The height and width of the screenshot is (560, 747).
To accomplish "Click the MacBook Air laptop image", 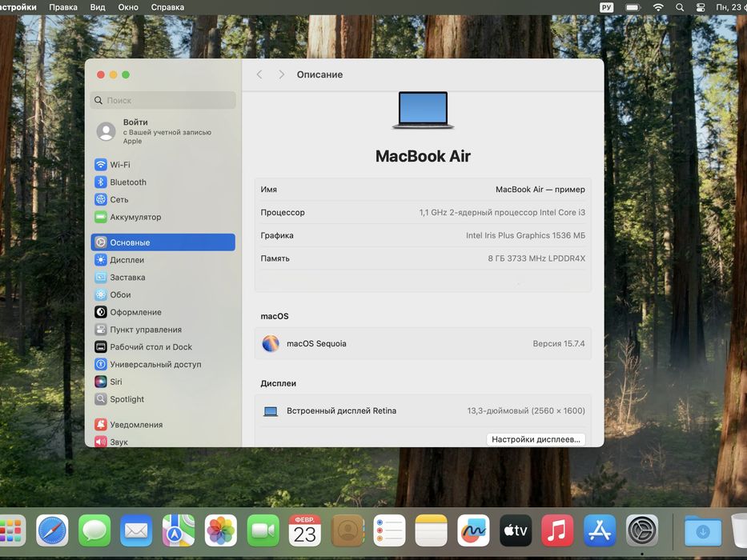I will point(423,110).
